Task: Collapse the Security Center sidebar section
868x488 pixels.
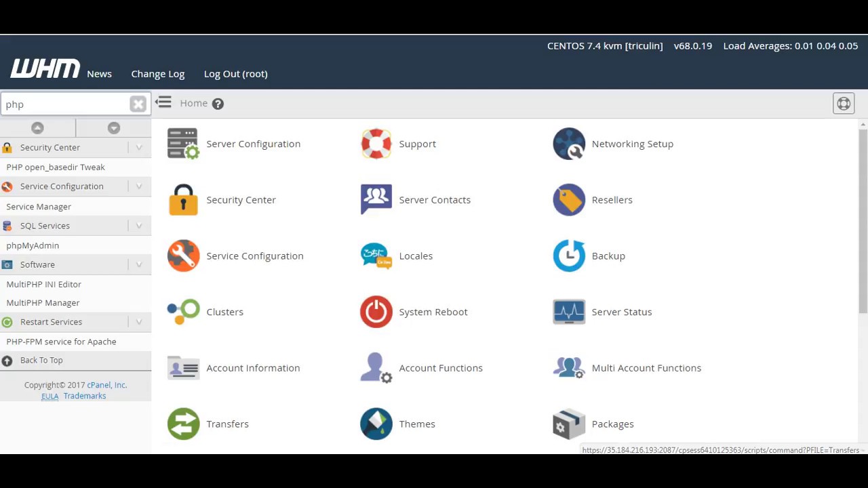Action: point(139,147)
